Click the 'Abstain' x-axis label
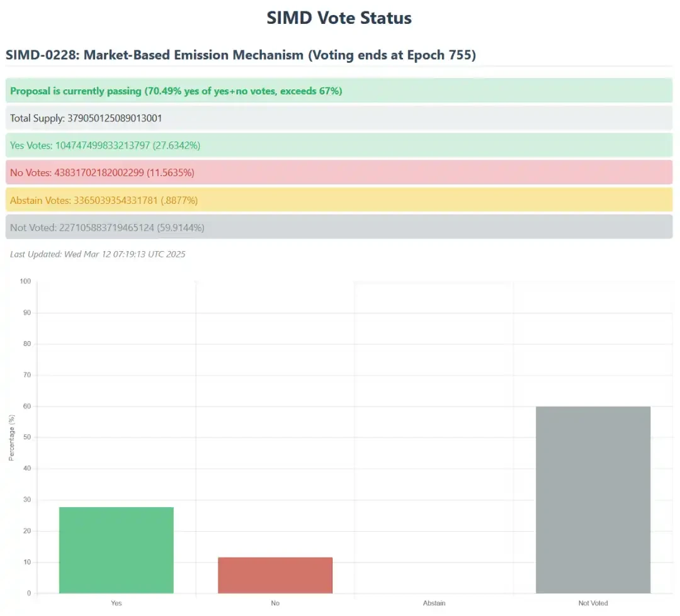680x616 pixels. click(434, 603)
